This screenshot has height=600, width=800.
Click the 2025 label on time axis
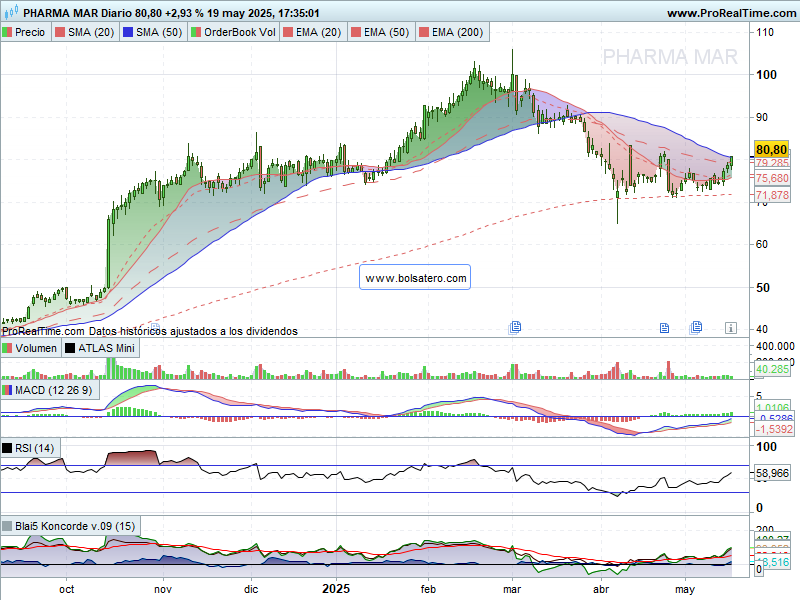(336, 589)
